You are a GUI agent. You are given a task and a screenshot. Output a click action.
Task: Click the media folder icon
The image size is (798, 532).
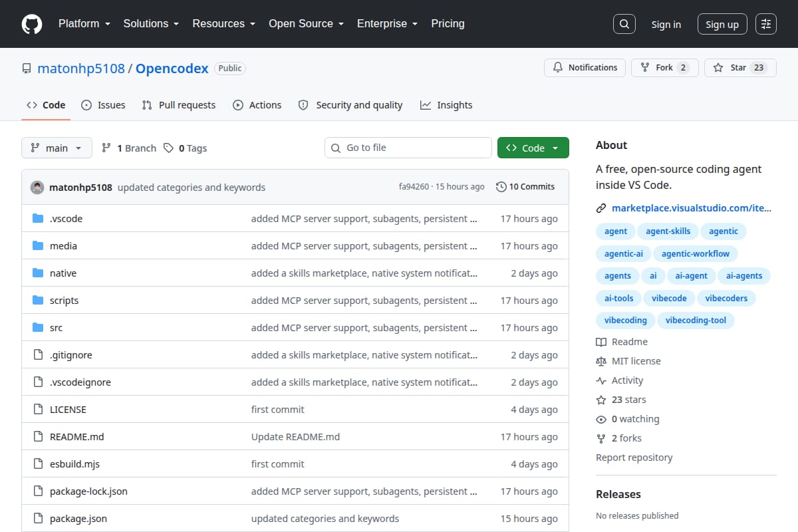pos(38,246)
